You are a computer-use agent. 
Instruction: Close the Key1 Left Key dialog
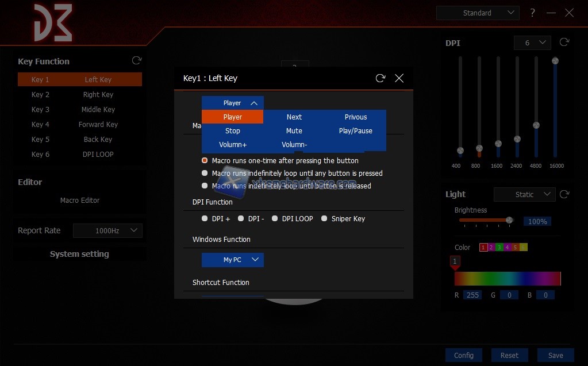click(399, 78)
